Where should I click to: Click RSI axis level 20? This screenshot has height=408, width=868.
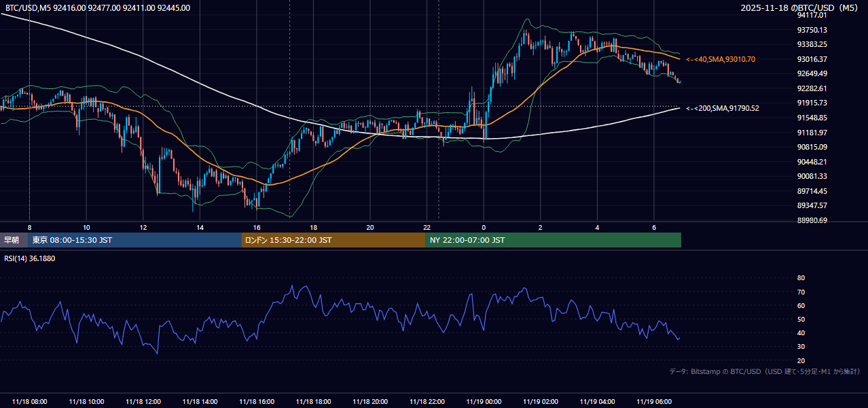pyautogui.click(x=801, y=360)
